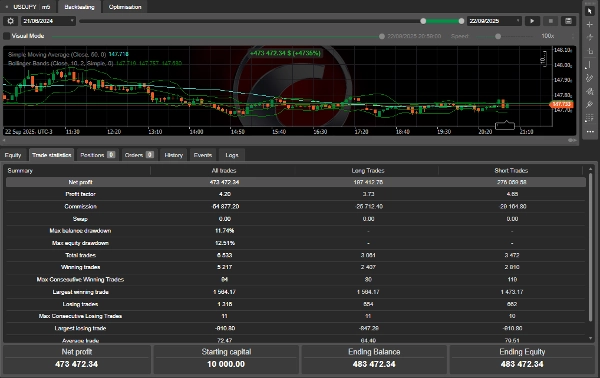Switch to the Optimisation tab
Screen dimensions: 600x378
[x=125, y=7]
